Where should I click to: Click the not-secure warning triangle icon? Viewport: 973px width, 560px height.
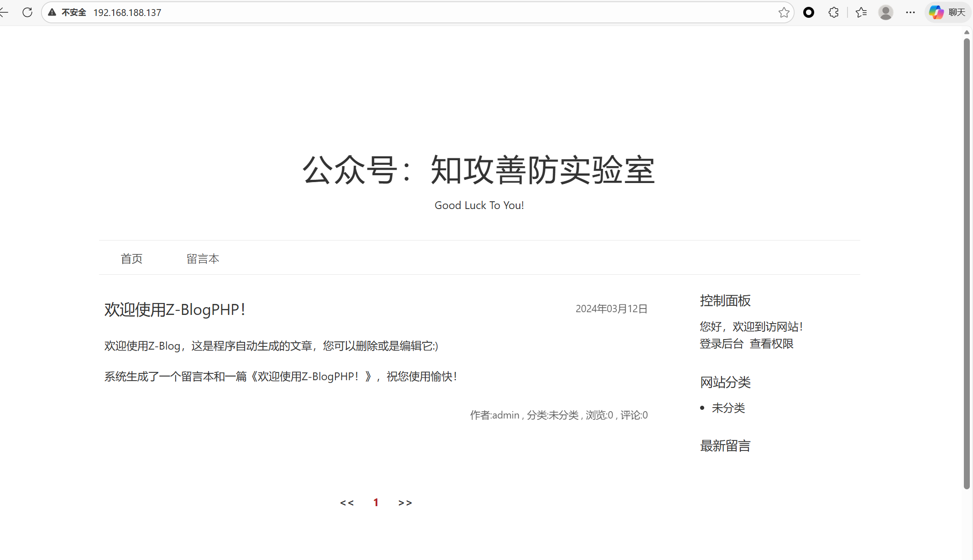52,12
